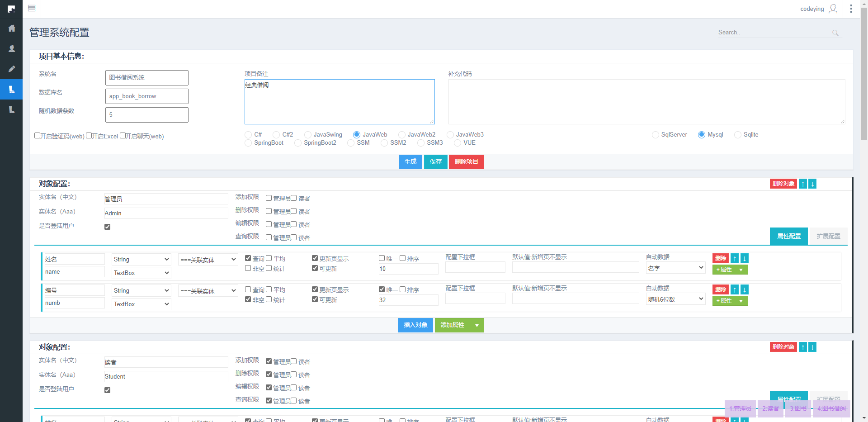Screen dimensions: 868x422
Task: Open the pencil edit icon in the sidebar
Action: 12,69
